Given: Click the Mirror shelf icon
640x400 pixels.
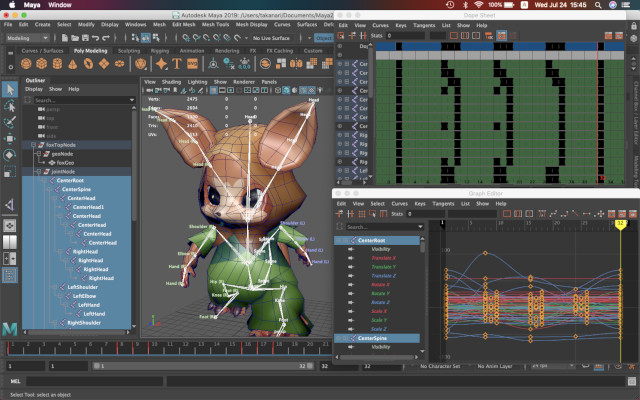Looking at the screenshot, I should point(296,64).
